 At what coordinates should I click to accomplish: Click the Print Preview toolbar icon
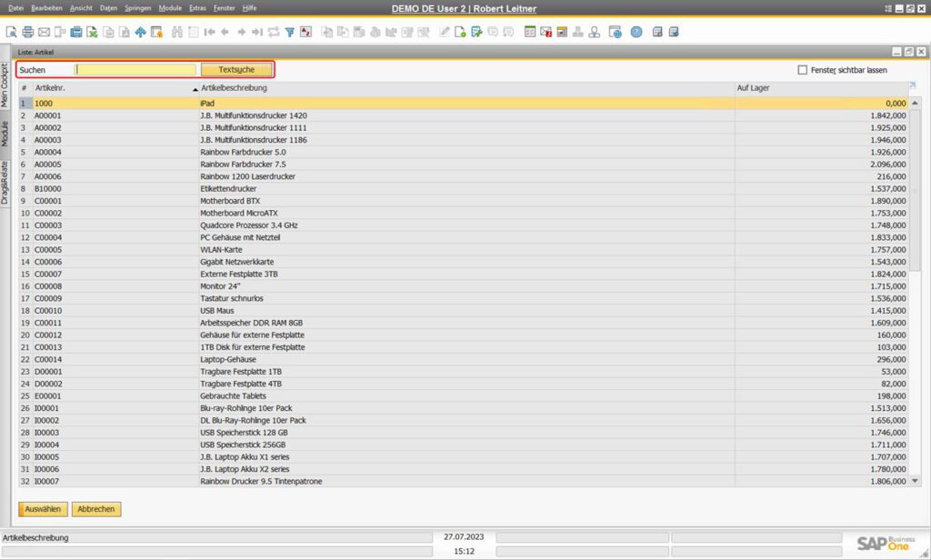tap(11, 32)
